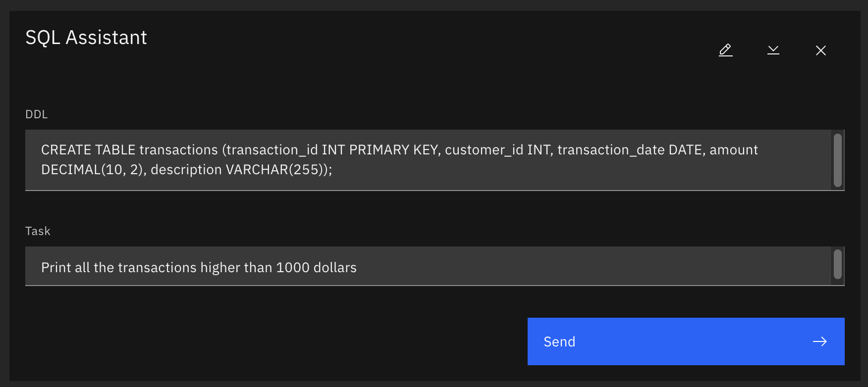Focus the Task input field
Screen dimensions: 868x387
(x=545, y=267)
